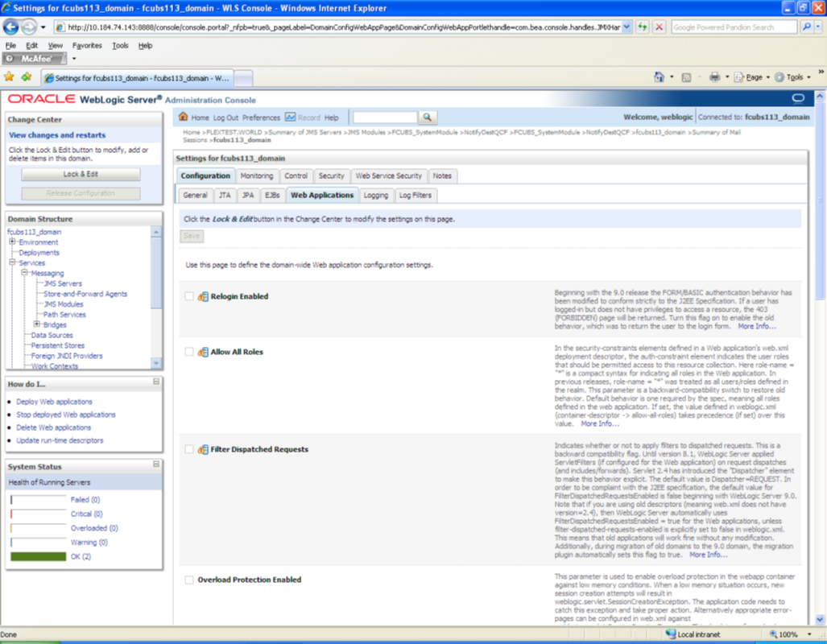This screenshot has width=827, height=644.
Task: Open the File menu
Action: tap(10, 45)
